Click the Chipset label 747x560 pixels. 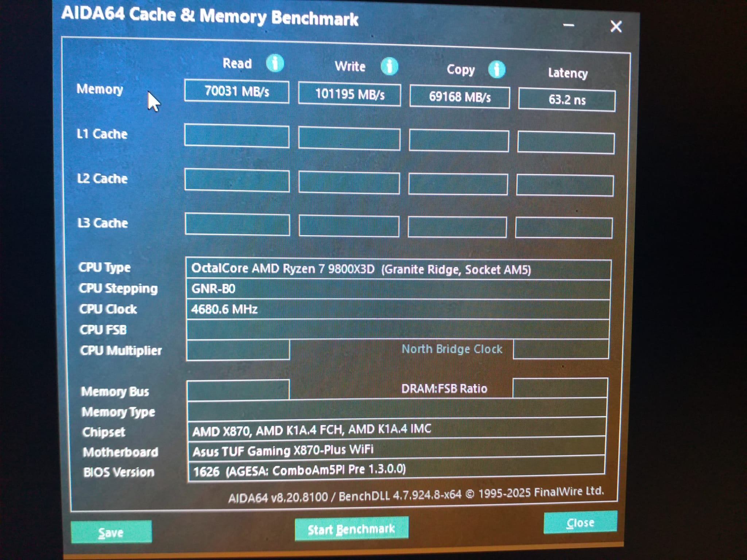click(104, 432)
